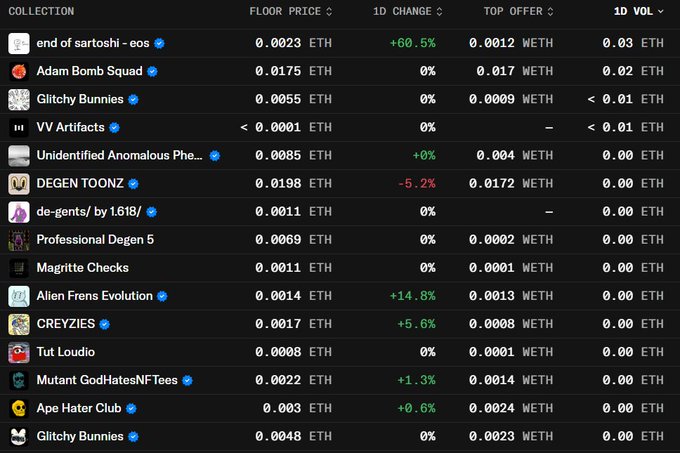Click verified badge next to CREYZIES
680x453 pixels.
(105, 324)
